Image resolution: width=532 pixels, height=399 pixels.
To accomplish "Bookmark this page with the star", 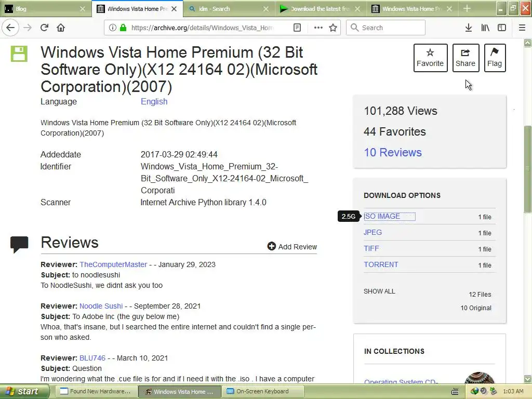I will tap(333, 28).
